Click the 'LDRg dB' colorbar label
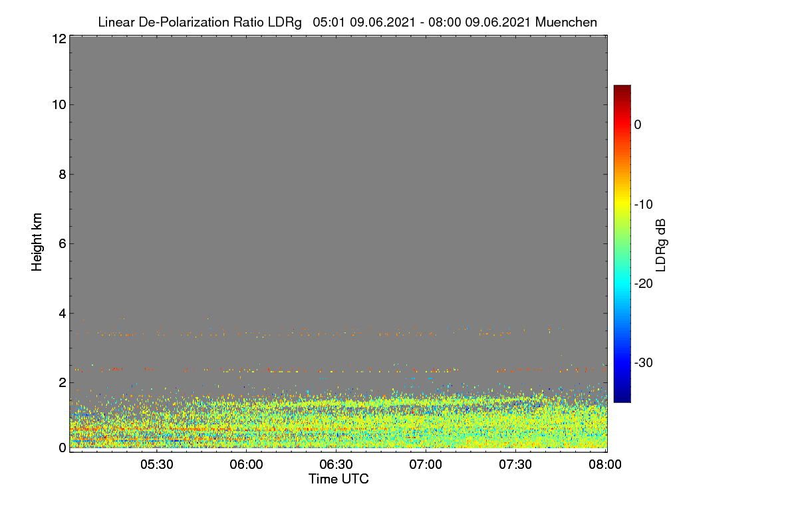Image resolution: width=798 pixels, height=532 pixels. [661, 243]
